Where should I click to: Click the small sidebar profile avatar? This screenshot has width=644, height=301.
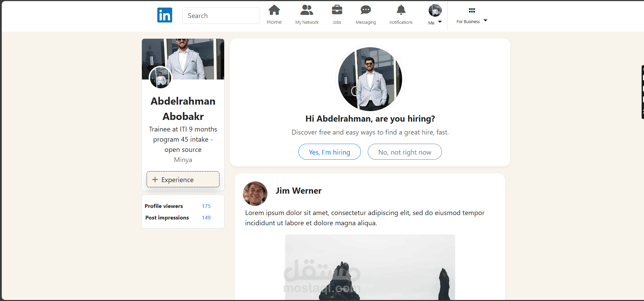(x=161, y=77)
